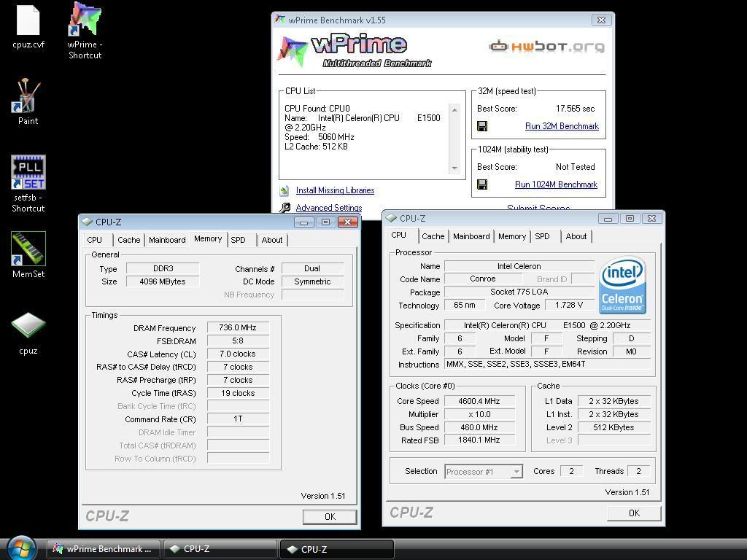The height and width of the screenshot is (560, 747).
Task: Click the FSB:DRAM 5:8 value
Action: (238, 341)
